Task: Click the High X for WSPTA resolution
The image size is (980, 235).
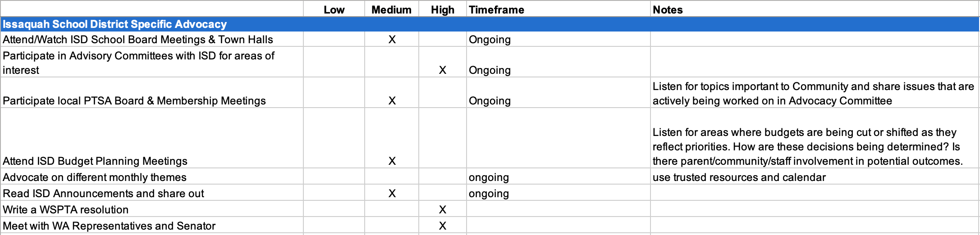Action: (x=443, y=210)
